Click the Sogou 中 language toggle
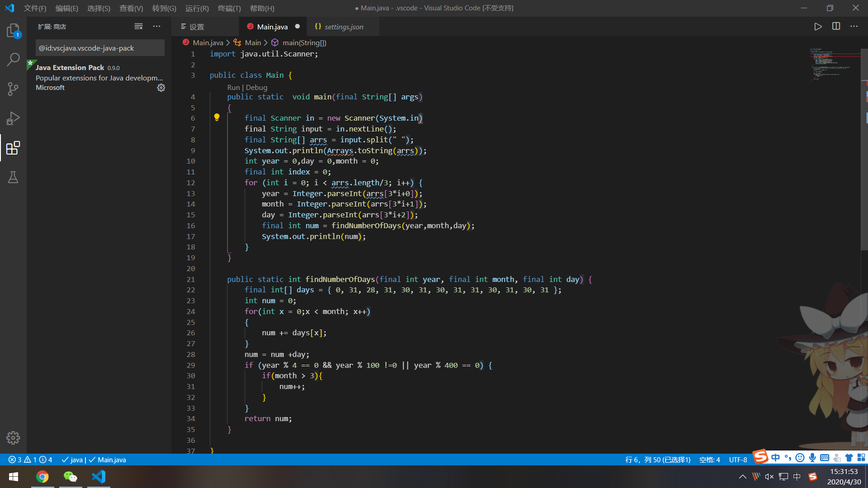The image size is (868, 488). 776,458
